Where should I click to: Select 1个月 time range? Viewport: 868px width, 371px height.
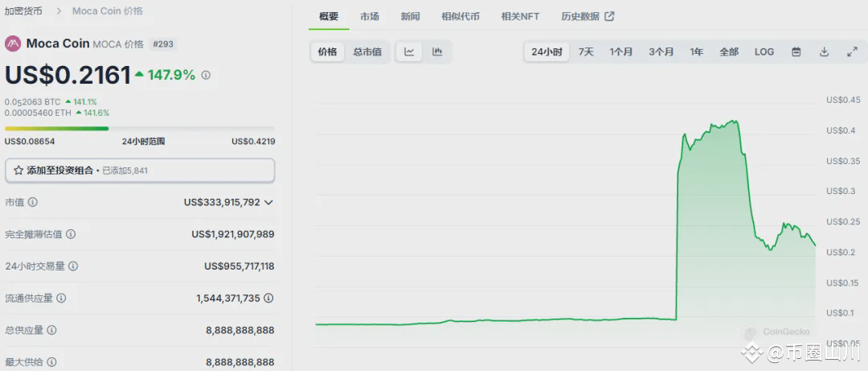(x=621, y=52)
